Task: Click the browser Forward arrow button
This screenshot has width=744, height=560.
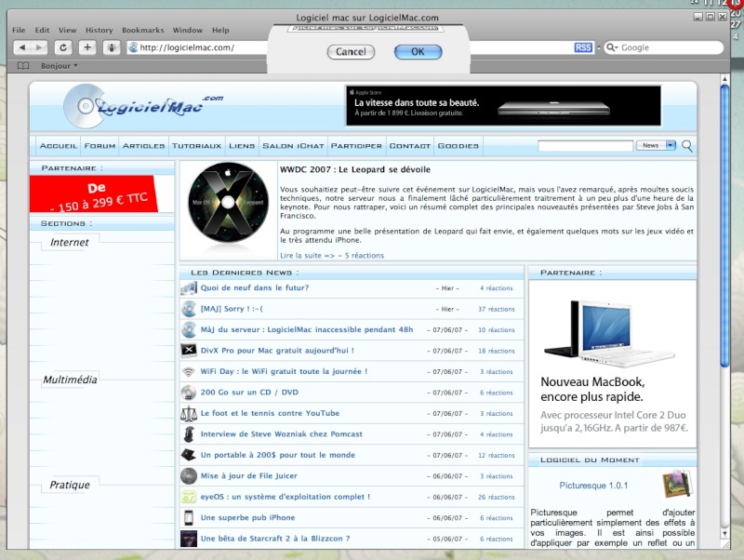Action: [x=40, y=47]
